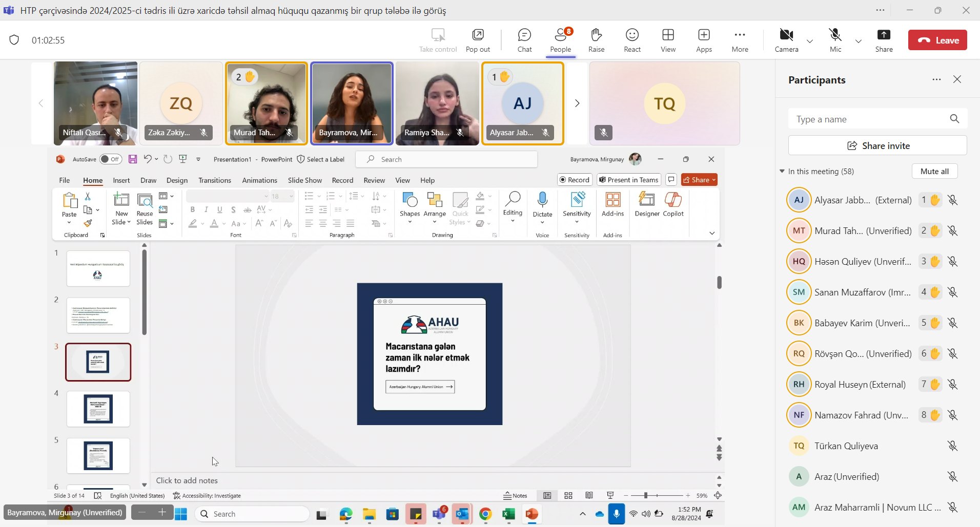Open Camera options dropdown arrow
The image size is (980, 527).
point(810,41)
